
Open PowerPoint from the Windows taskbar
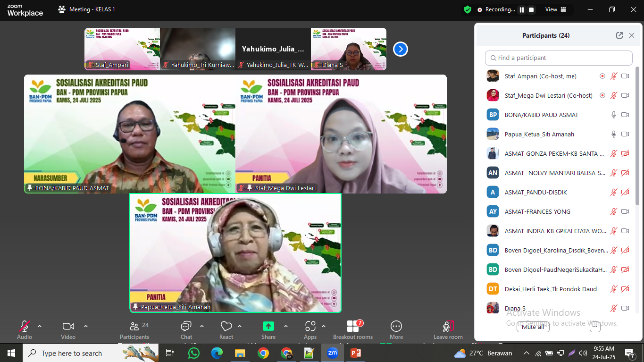(x=355, y=353)
